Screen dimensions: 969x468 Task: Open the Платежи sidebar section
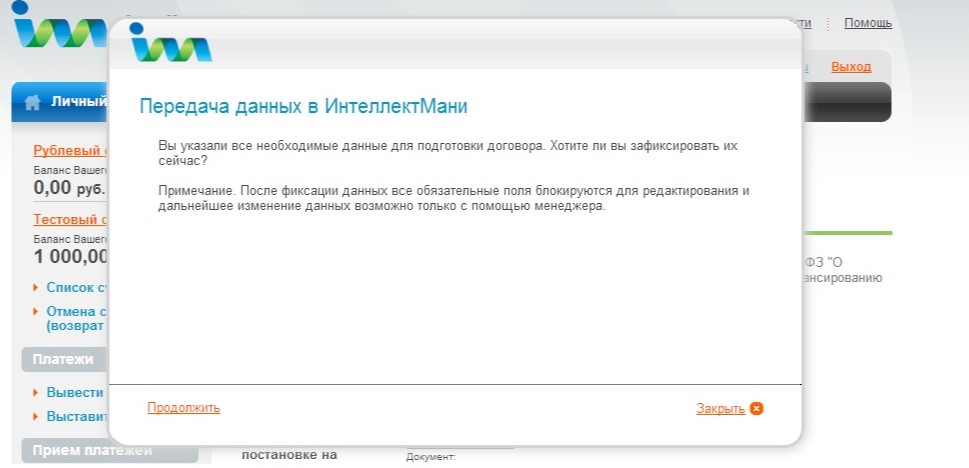63,359
